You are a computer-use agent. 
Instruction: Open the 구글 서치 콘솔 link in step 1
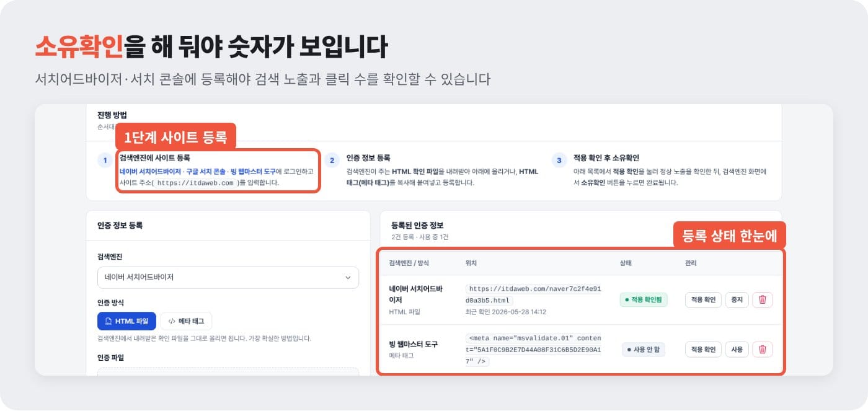[x=206, y=171]
